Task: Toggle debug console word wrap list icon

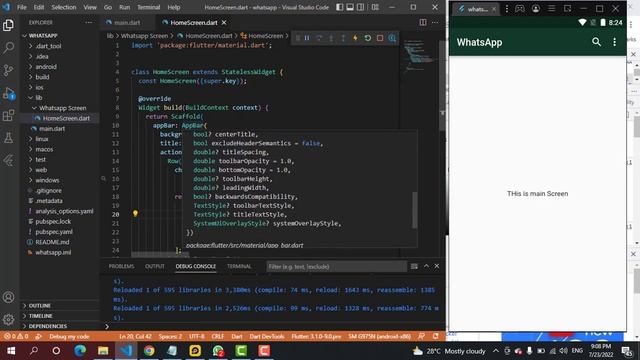Action: [414, 266]
